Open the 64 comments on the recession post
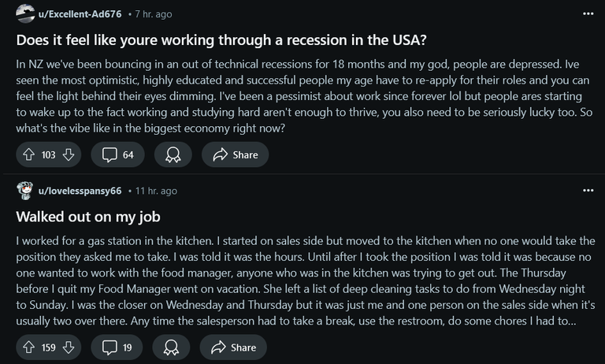The image size is (605, 364). coord(117,154)
